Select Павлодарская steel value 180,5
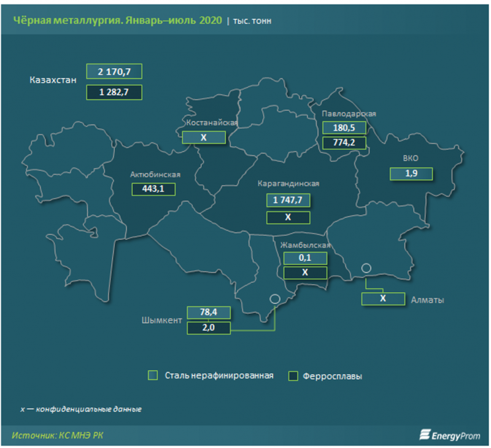Image resolution: width=491 pixels, height=448 pixels. tap(344, 128)
